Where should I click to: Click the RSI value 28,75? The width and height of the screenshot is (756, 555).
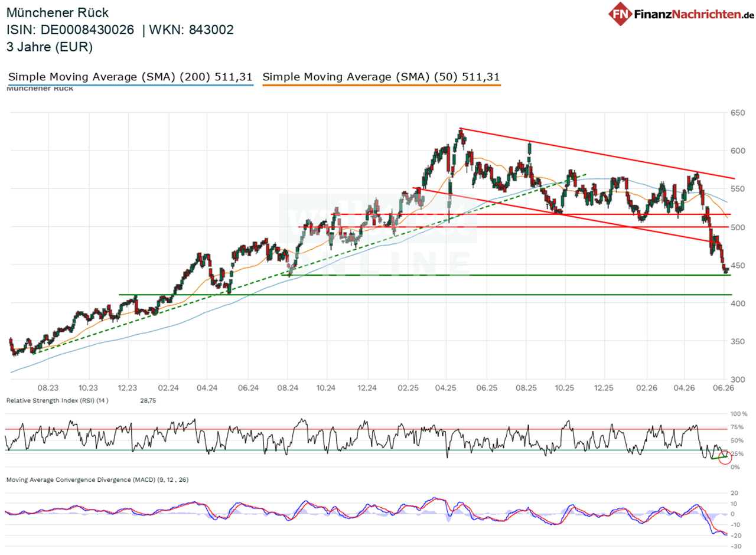click(x=148, y=400)
